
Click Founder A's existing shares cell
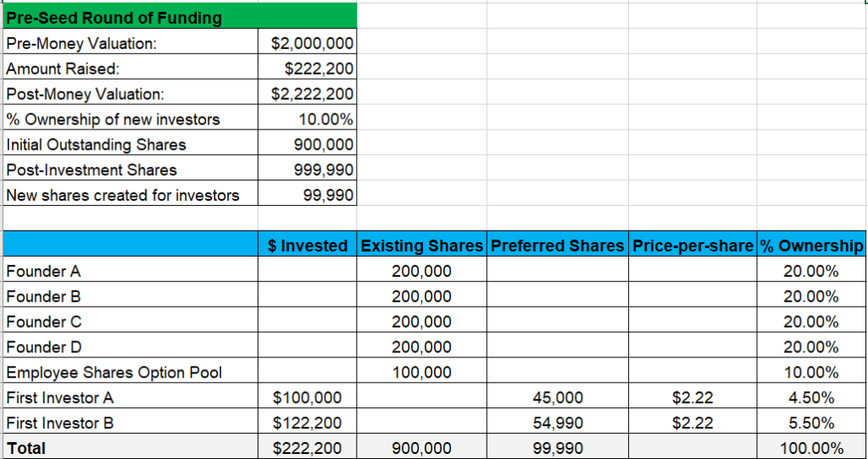(422, 272)
